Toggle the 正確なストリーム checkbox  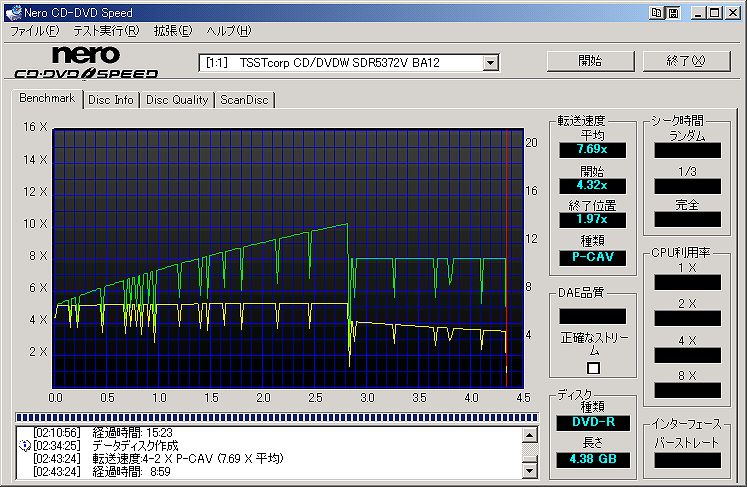[593, 368]
